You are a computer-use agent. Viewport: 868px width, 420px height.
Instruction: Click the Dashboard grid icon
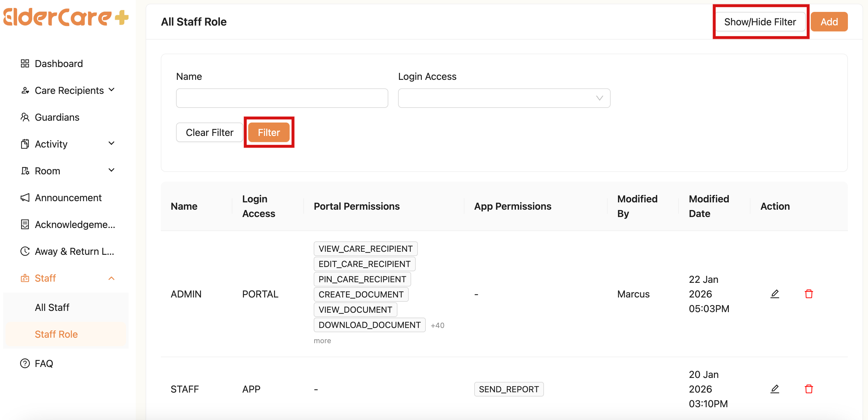25,63
